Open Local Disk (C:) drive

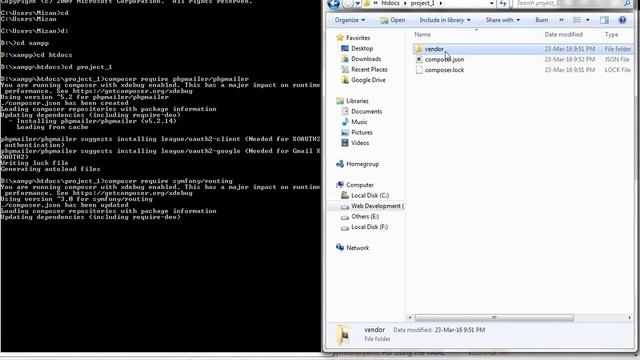tap(370, 196)
